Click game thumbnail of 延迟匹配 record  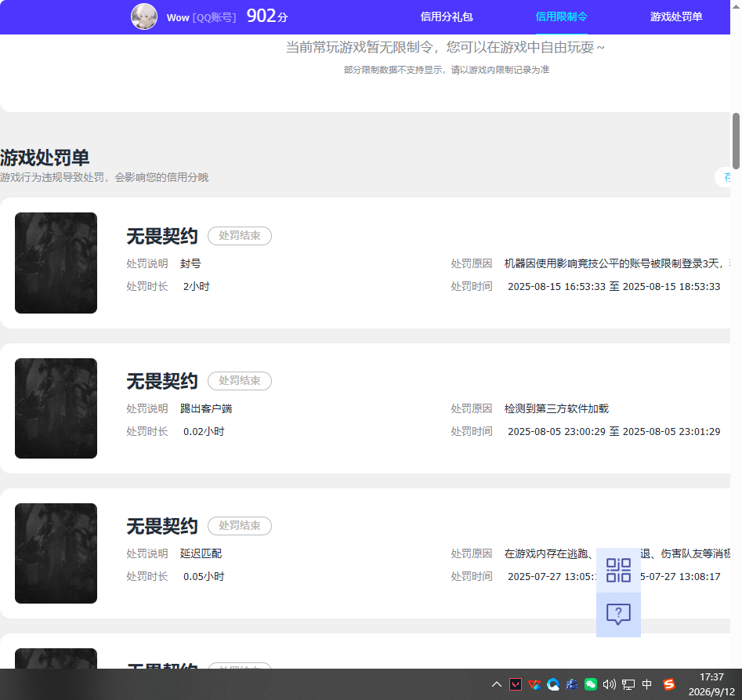(56, 553)
